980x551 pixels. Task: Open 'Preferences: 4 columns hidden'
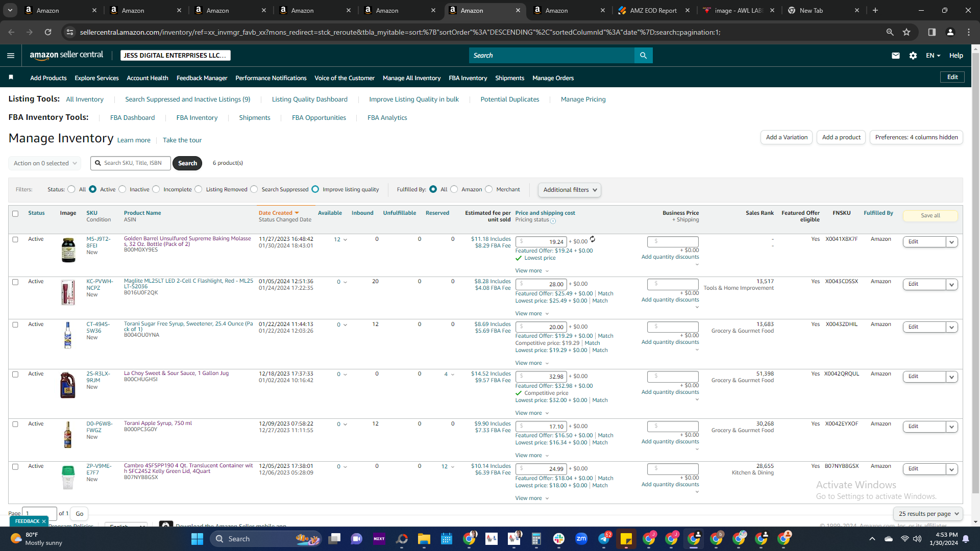916,137
